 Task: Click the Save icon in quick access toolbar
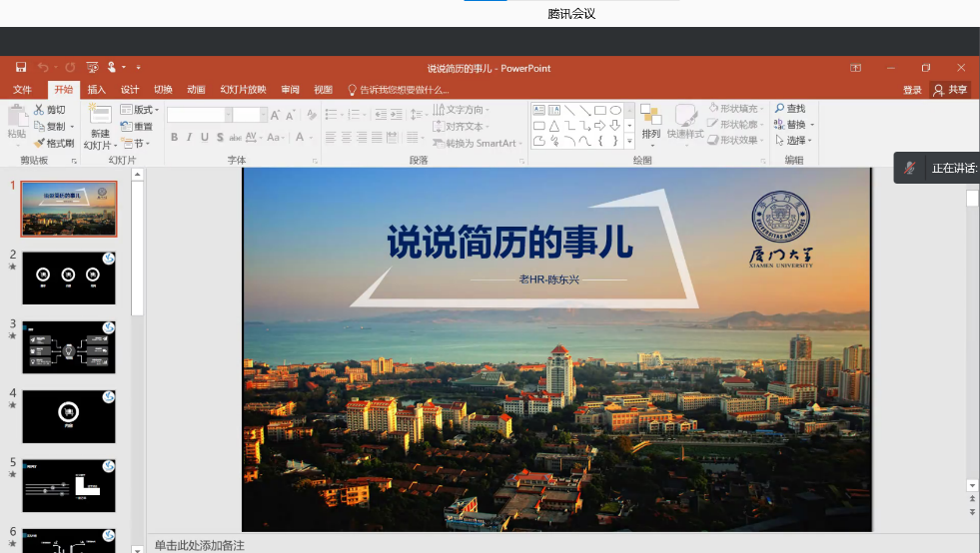[x=21, y=67]
